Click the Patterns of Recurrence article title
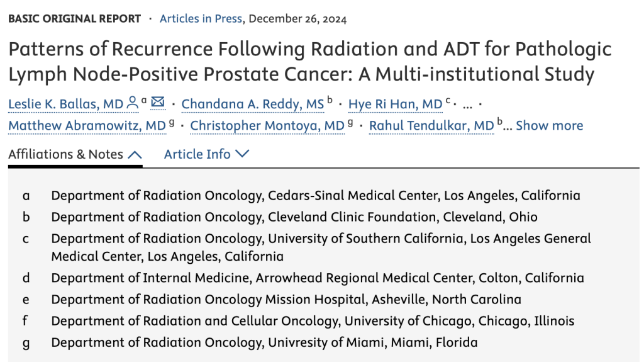The height and width of the screenshot is (362, 644). (309, 61)
